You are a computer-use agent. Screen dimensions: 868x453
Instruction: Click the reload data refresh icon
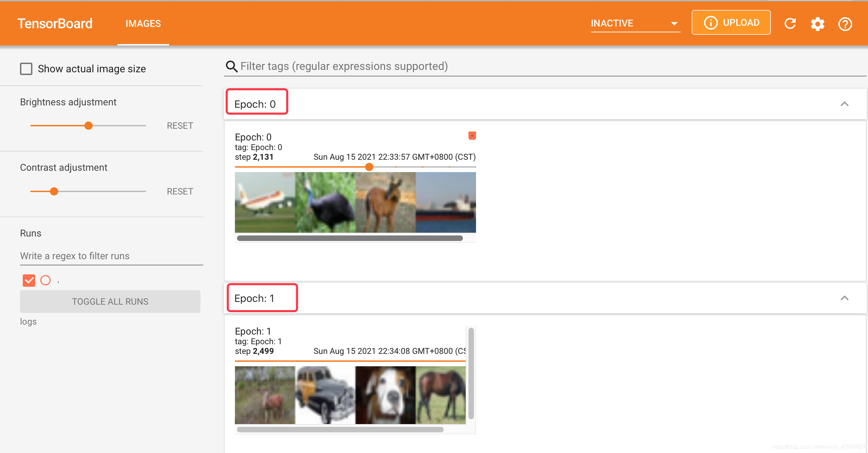coord(790,23)
